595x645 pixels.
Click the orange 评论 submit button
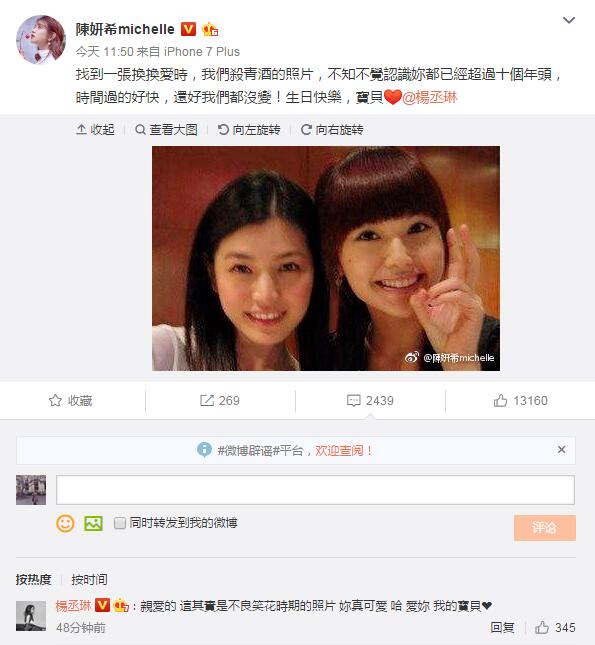click(x=544, y=527)
